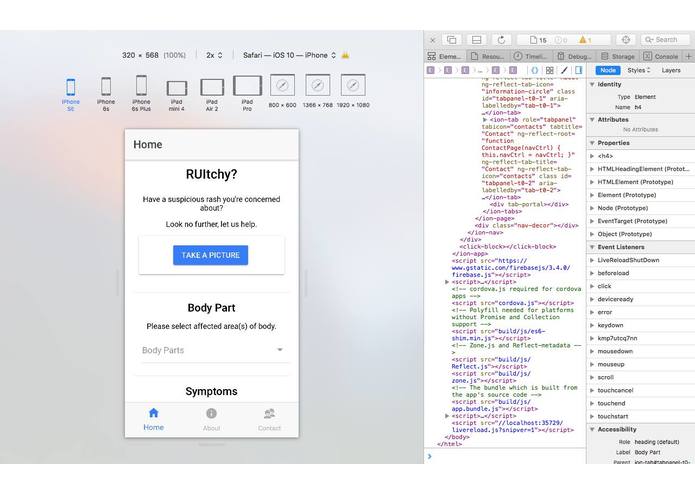
Task: Start the element selection crosshair tool
Action: [625, 40]
